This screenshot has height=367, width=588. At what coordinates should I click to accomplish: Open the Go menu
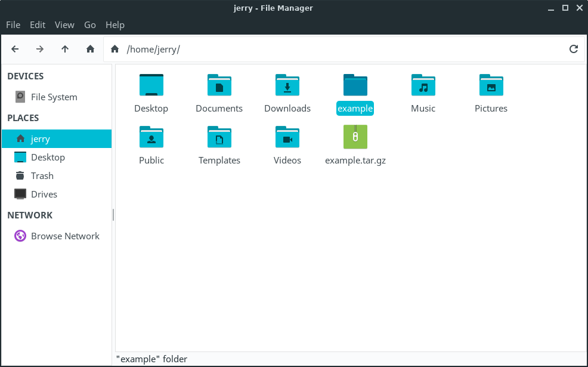[90, 24]
